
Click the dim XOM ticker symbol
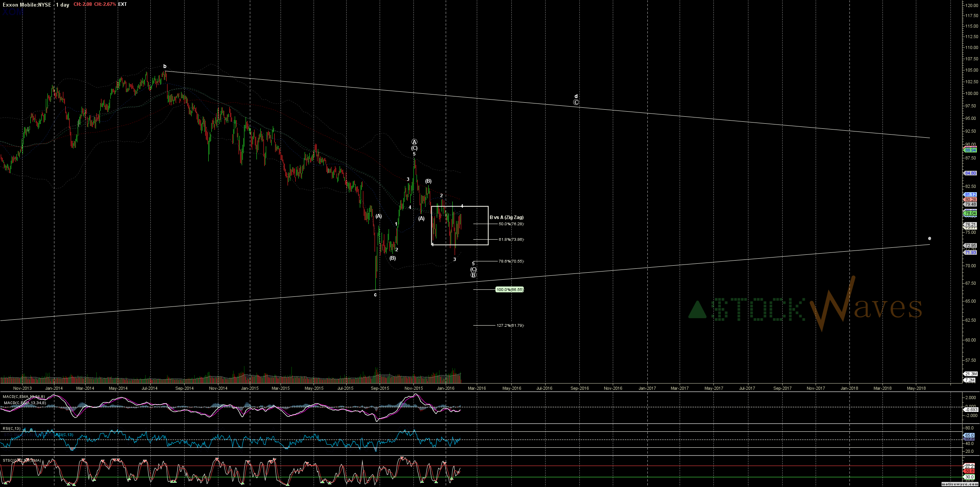tap(13, 12)
